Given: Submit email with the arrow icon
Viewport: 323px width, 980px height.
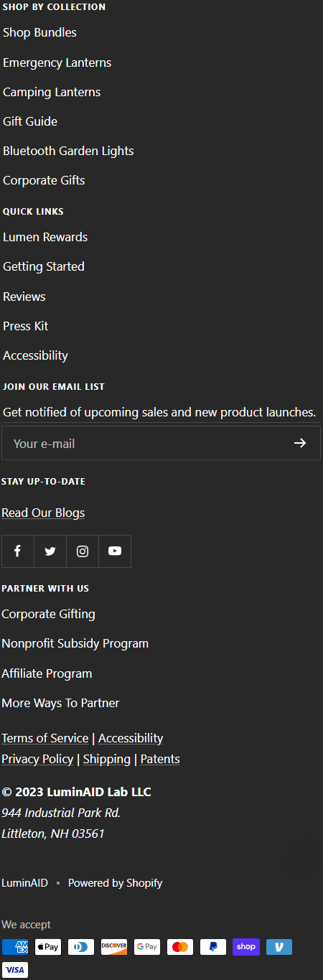Looking at the screenshot, I should (x=300, y=443).
